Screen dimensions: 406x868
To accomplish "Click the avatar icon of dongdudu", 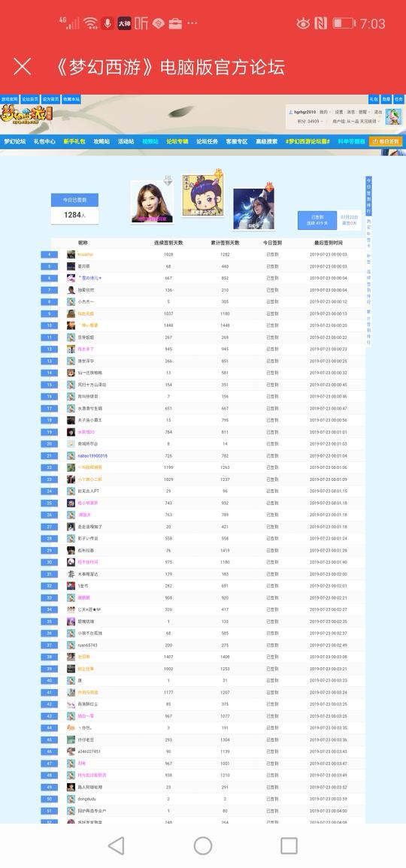I will (71, 799).
